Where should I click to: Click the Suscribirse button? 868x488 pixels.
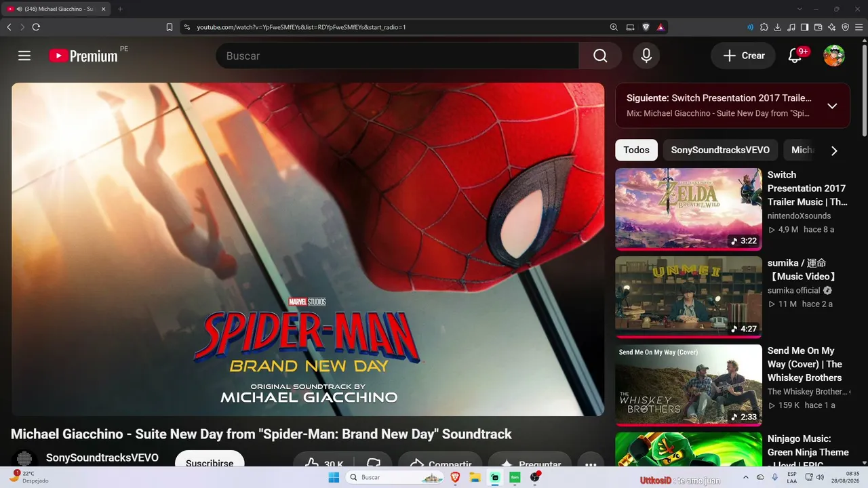(x=210, y=459)
